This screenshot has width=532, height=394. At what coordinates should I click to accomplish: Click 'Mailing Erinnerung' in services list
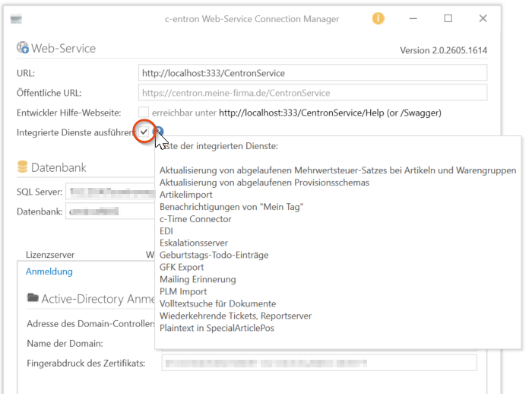198,280
